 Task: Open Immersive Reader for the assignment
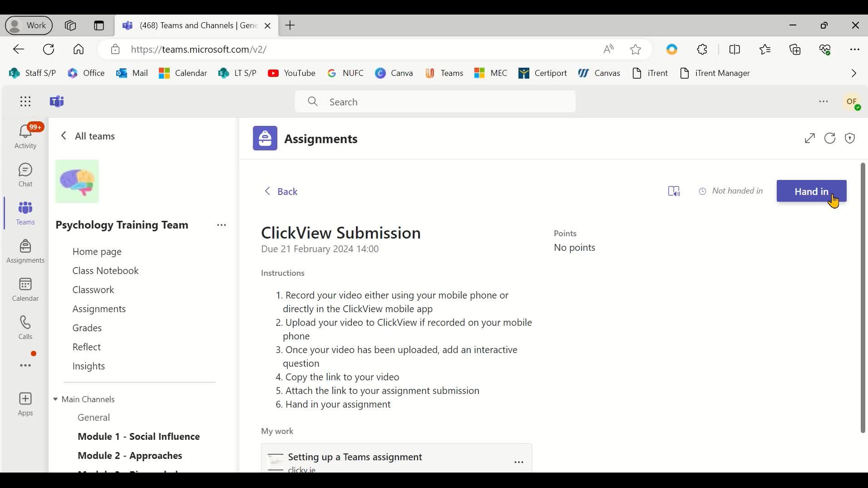(x=674, y=191)
